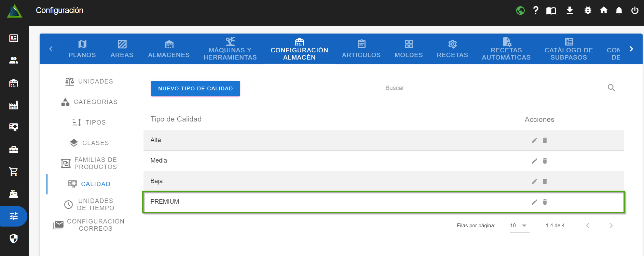The width and height of the screenshot is (644, 256).
Task: Open the shopping cart sidebar icon
Action: point(14,172)
